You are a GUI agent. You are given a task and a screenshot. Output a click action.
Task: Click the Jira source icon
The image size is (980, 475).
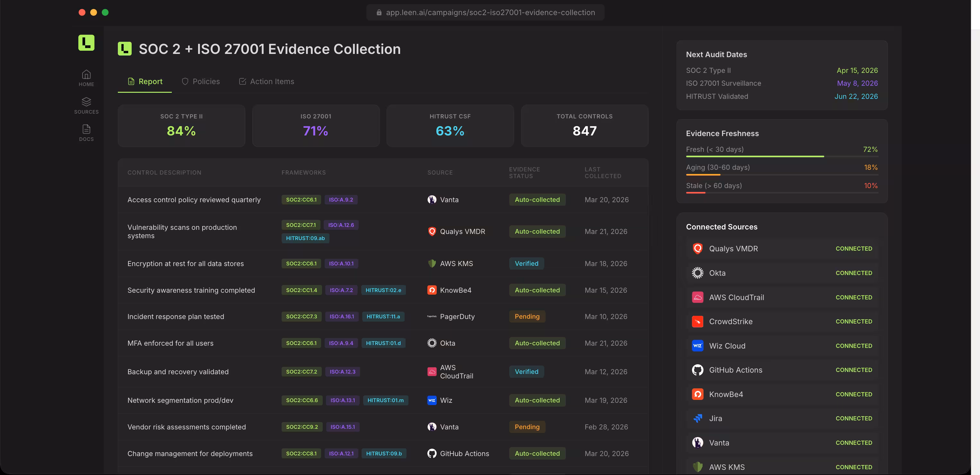697,419
